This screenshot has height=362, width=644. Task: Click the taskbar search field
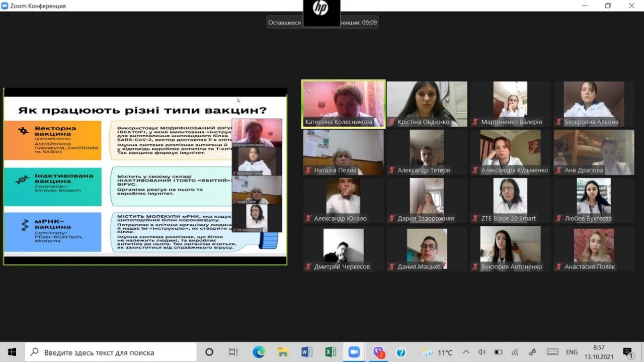tap(110, 352)
